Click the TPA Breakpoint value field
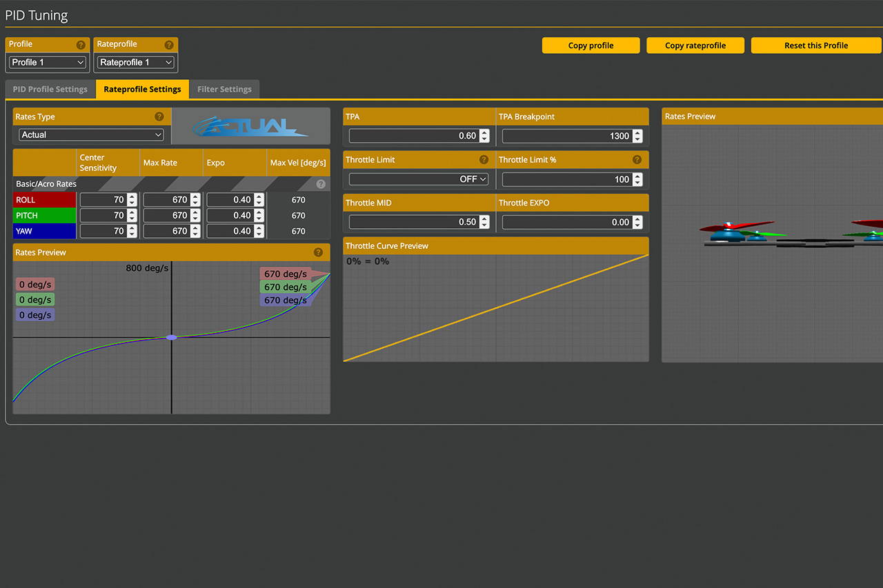The width and height of the screenshot is (883, 588). click(x=573, y=136)
